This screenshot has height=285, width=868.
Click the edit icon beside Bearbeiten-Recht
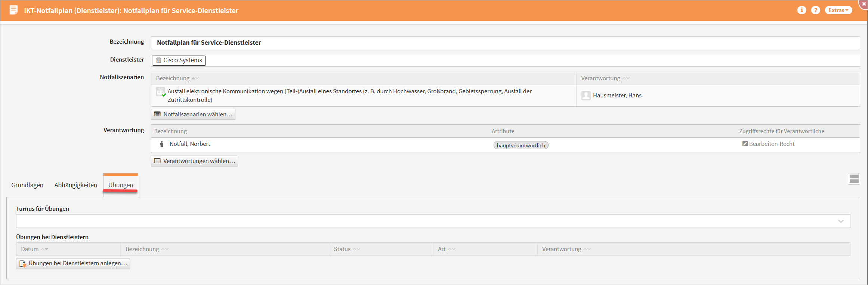point(745,144)
